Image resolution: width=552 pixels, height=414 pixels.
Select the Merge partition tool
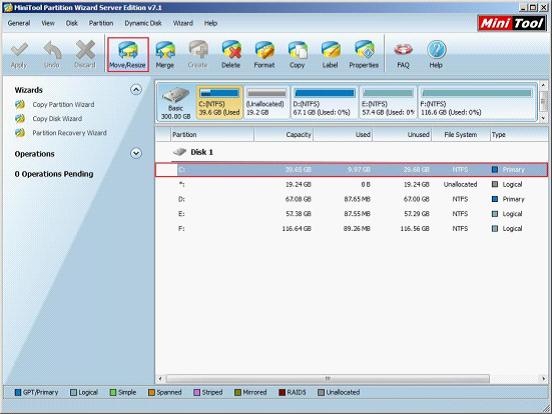click(x=165, y=55)
